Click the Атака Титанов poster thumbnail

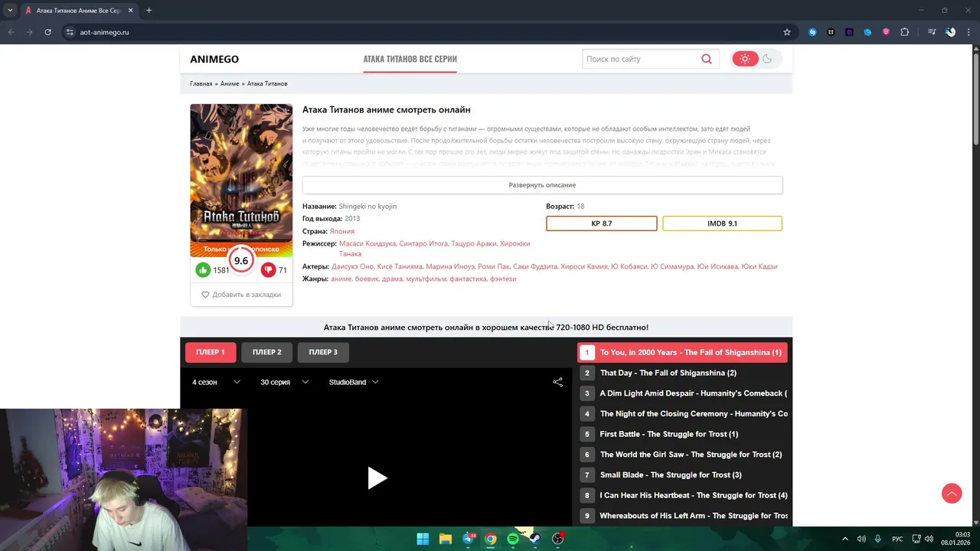pos(241,180)
